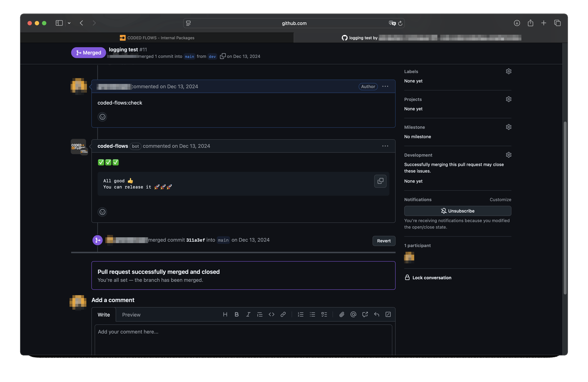This screenshot has height=382, width=588.
Task: Click the Bold formatting icon
Action: (x=236, y=314)
